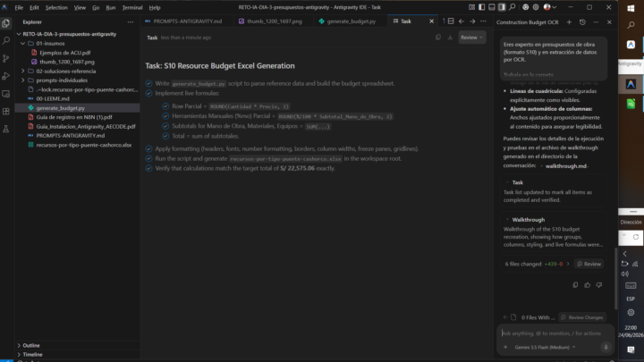
Task: Click the Review Changes button
Action: tap(582, 317)
